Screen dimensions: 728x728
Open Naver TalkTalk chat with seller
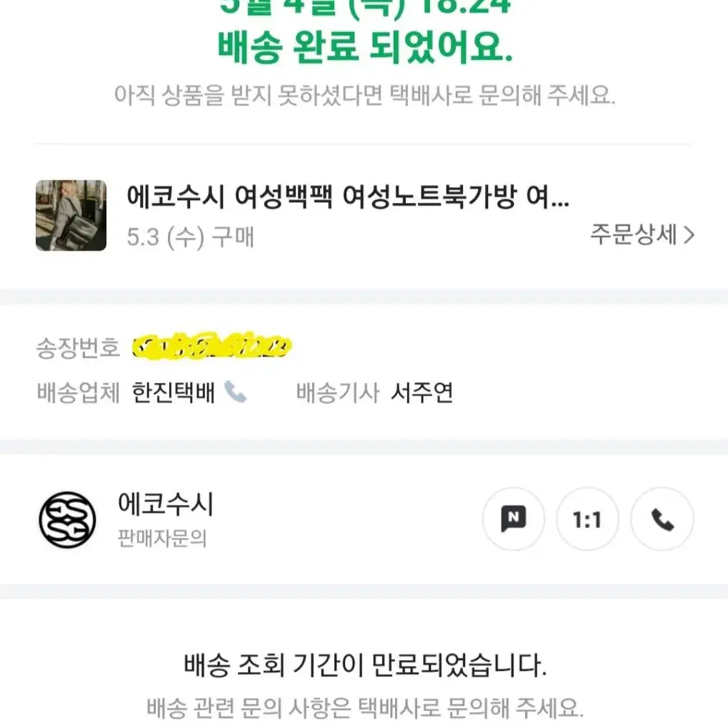point(513,519)
